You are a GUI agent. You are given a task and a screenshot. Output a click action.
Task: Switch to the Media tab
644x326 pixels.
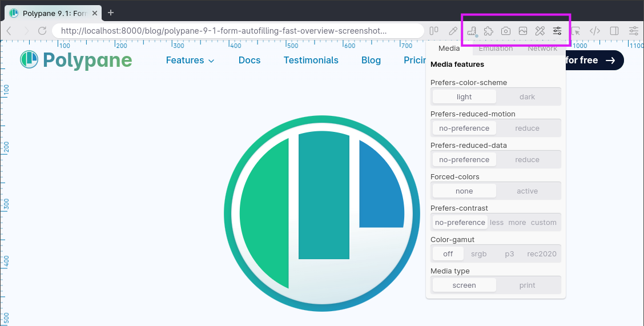coord(449,49)
